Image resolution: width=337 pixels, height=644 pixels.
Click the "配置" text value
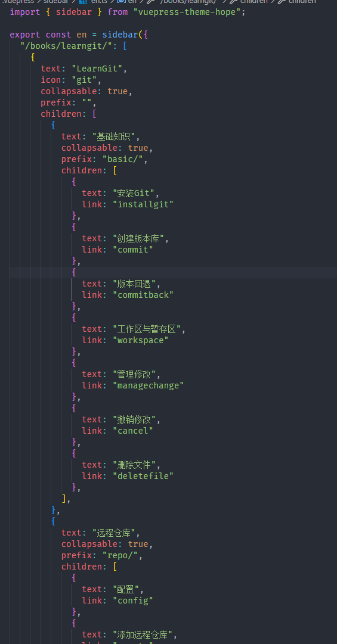click(x=126, y=589)
